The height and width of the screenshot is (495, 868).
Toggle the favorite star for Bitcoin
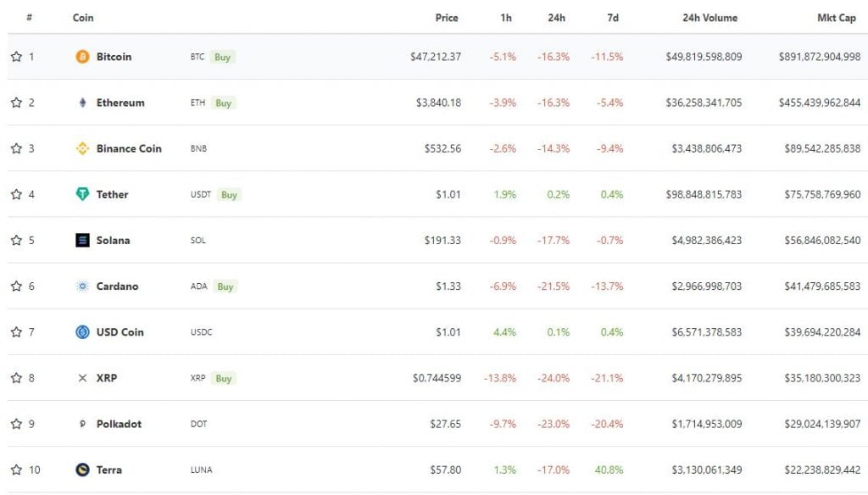17,57
